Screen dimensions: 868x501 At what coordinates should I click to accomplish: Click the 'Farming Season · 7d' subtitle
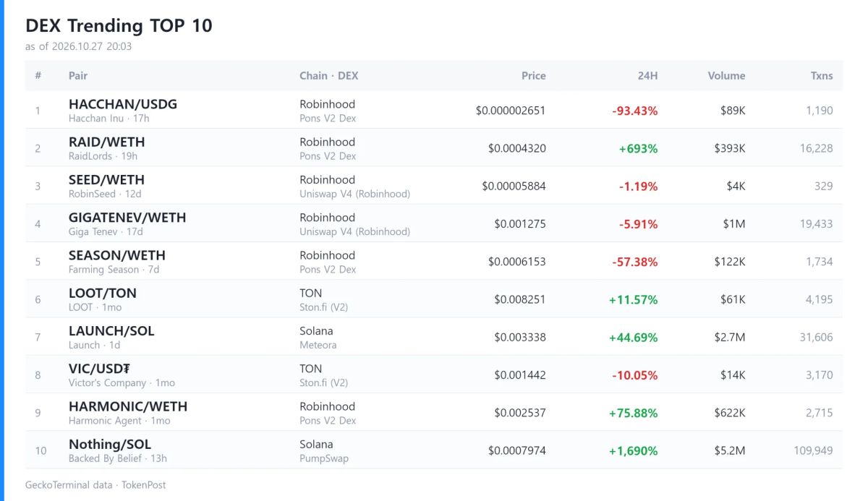[x=114, y=269]
